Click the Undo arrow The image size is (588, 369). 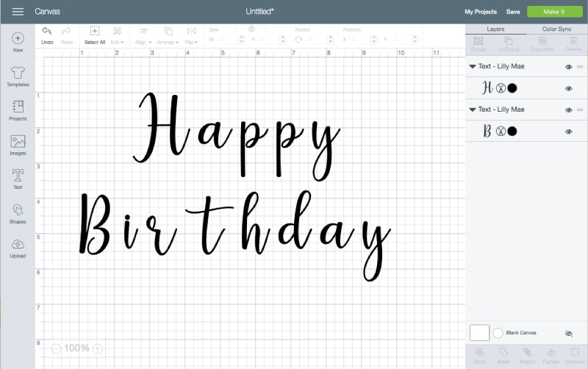(x=47, y=32)
